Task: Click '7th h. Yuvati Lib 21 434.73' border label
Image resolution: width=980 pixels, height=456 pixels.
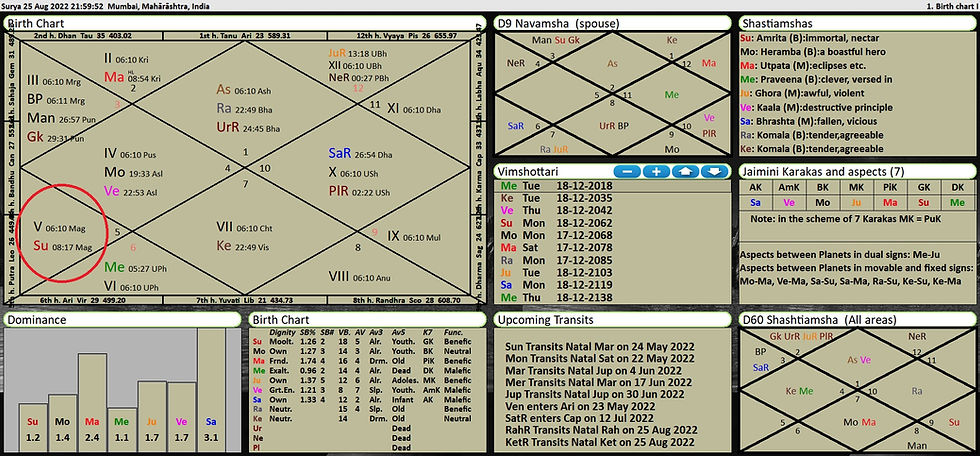Action: click(245, 300)
